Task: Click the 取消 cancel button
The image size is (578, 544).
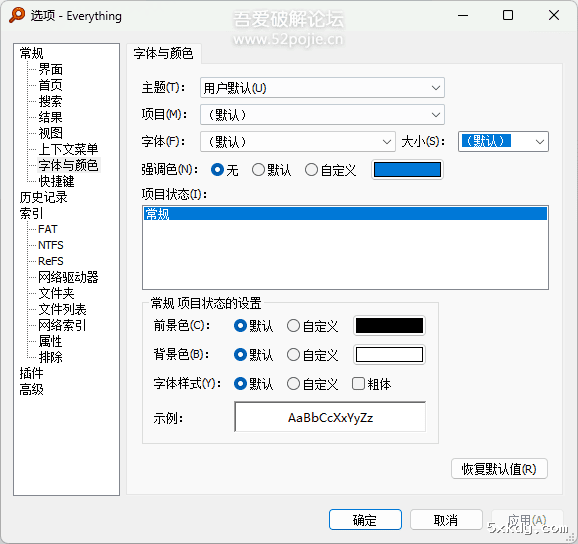Action: pos(446,520)
